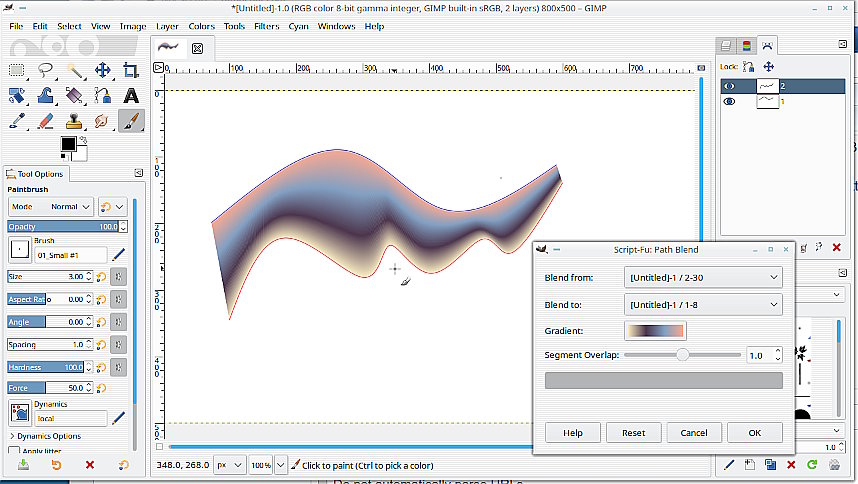Toggle lock path position
The width and height of the screenshot is (858, 484).
click(x=768, y=67)
